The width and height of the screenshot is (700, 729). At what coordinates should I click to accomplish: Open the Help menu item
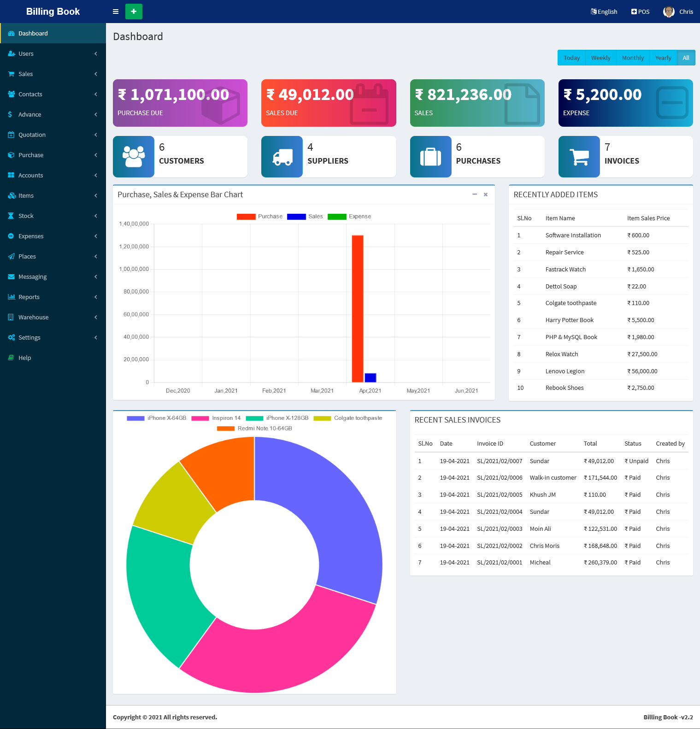pyautogui.click(x=25, y=358)
